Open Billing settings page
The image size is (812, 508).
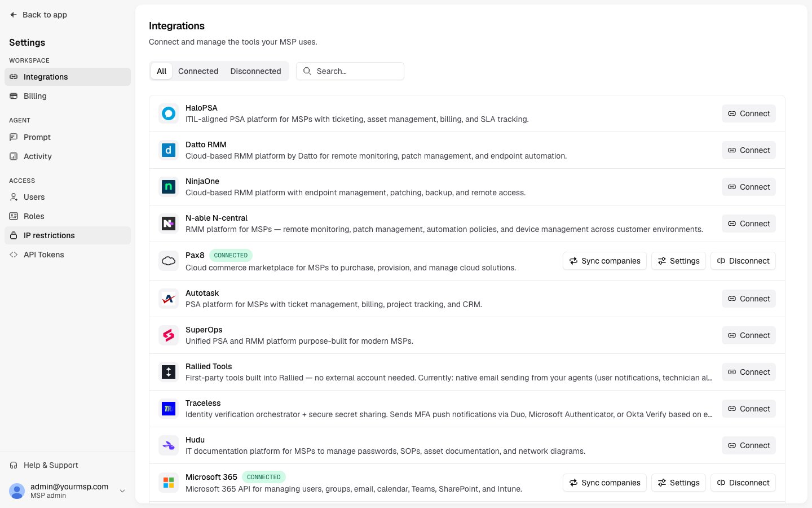68,96
